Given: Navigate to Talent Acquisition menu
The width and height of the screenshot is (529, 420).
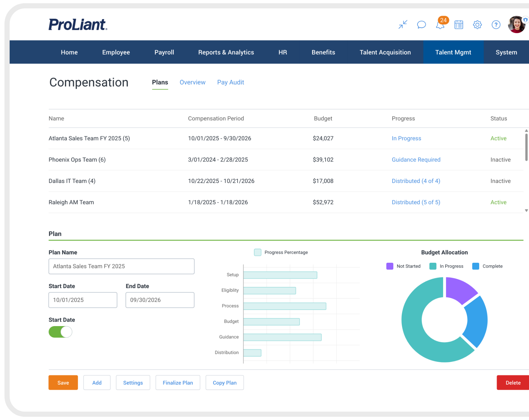Looking at the screenshot, I should point(385,52).
